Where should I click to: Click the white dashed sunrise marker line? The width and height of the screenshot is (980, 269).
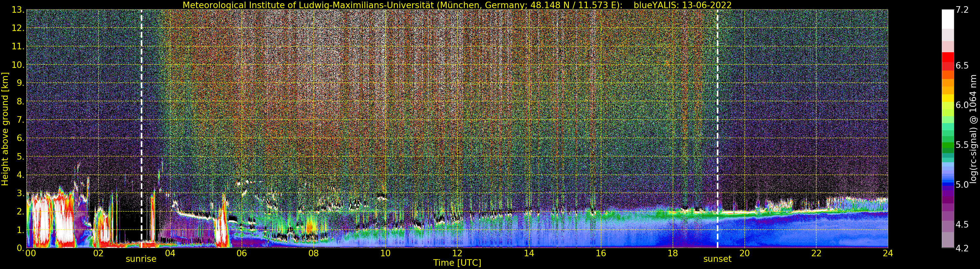(141, 129)
